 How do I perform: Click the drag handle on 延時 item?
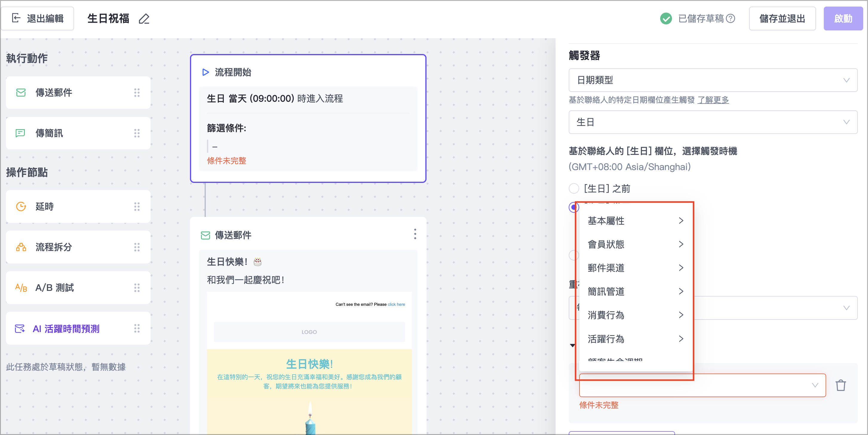[137, 206]
